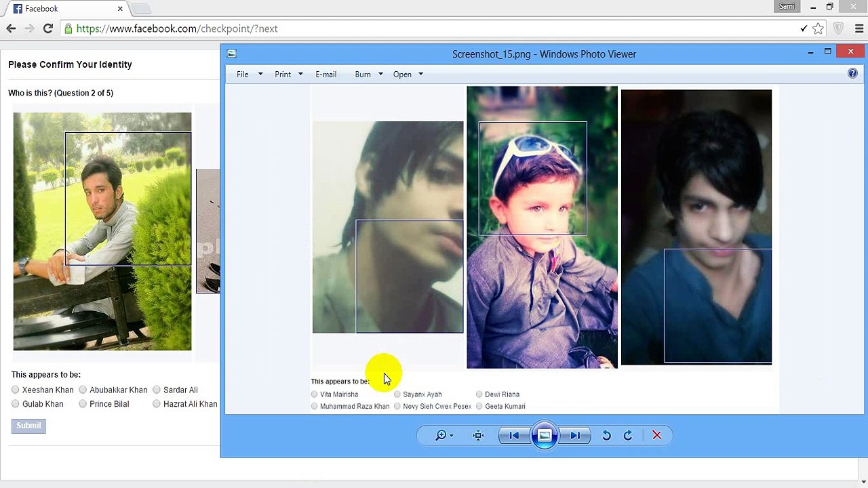Rotate picture counterclockwise
This screenshot has width=868, height=488.
(x=606, y=435)
